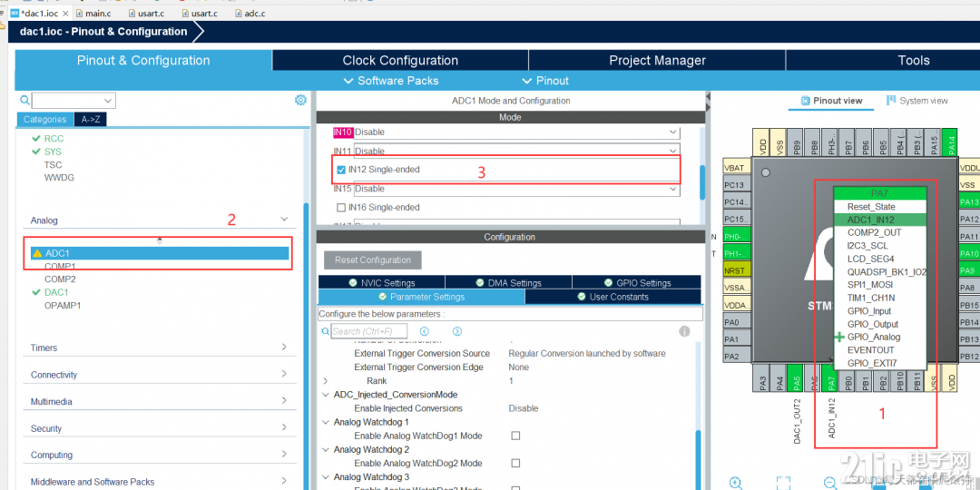Check IN16 Single-ended checkbox
980x490 pixels.
pyautogui.click(x=341, y=208)
